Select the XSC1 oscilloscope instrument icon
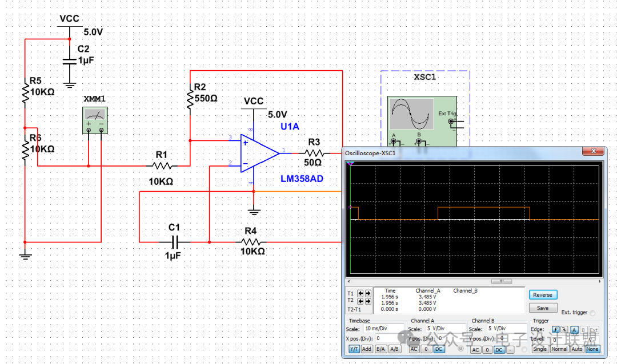Image resolution: width=617 pixels, height=364 pixels. pos(422,121)
